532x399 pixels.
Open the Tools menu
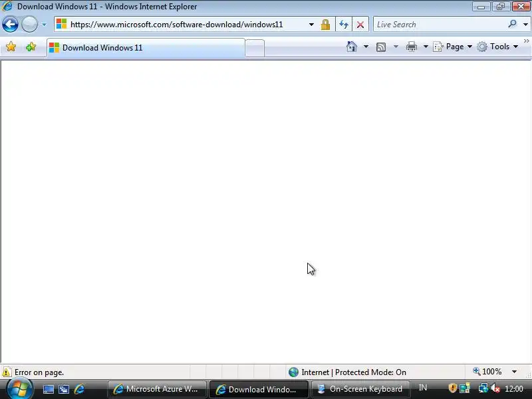tap(497, 47)
